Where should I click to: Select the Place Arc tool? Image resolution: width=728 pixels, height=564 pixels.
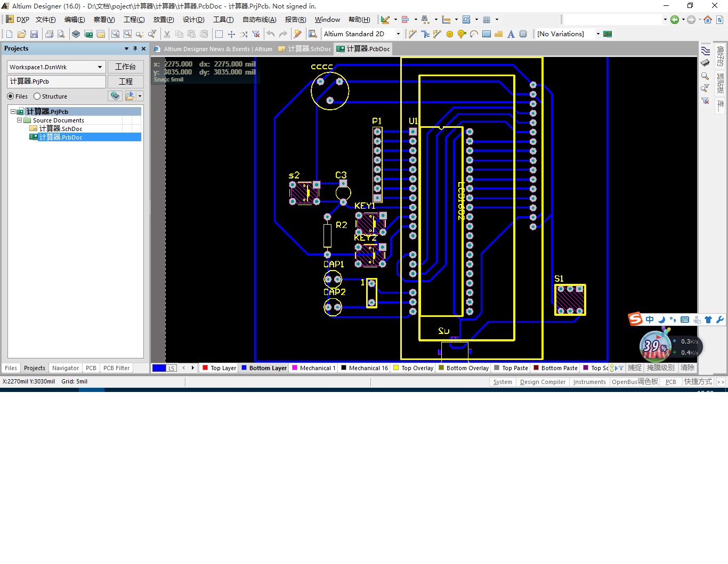(x=474, y=34)
